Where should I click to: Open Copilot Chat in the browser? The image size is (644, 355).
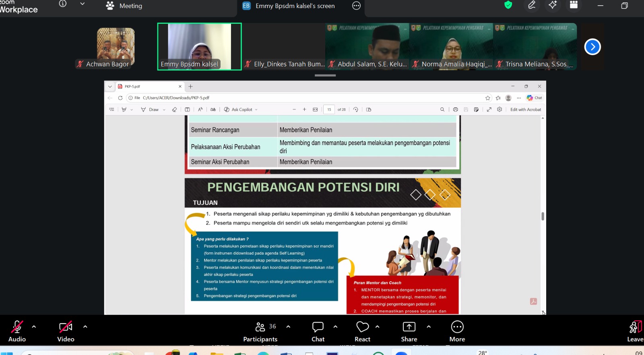pyautogui.click(x=534, y=98)
